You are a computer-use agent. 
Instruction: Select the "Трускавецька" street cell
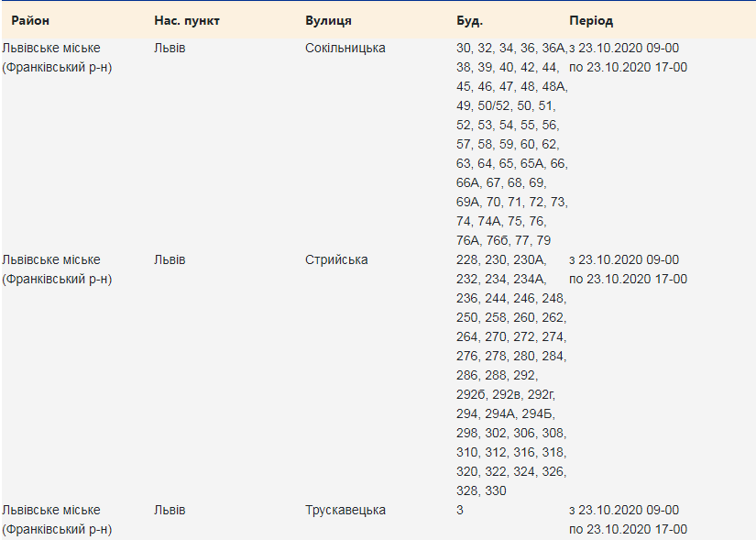tap(345, 510)
